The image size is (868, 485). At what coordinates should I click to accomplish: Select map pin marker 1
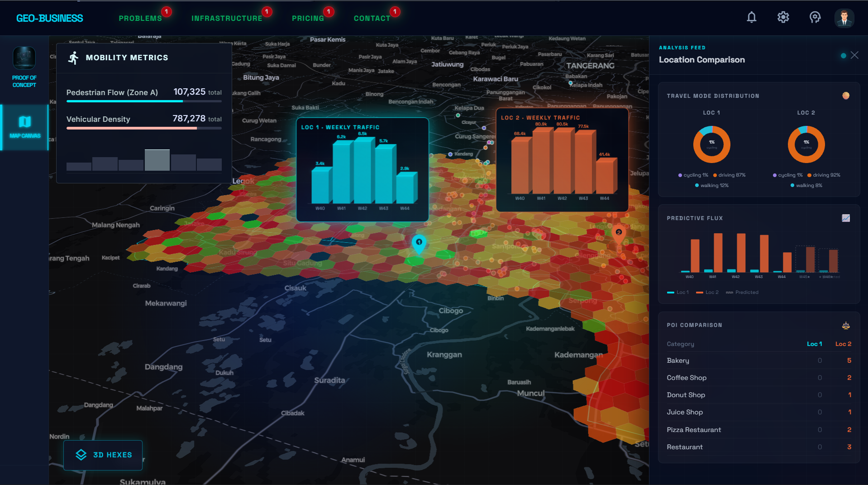419,244
